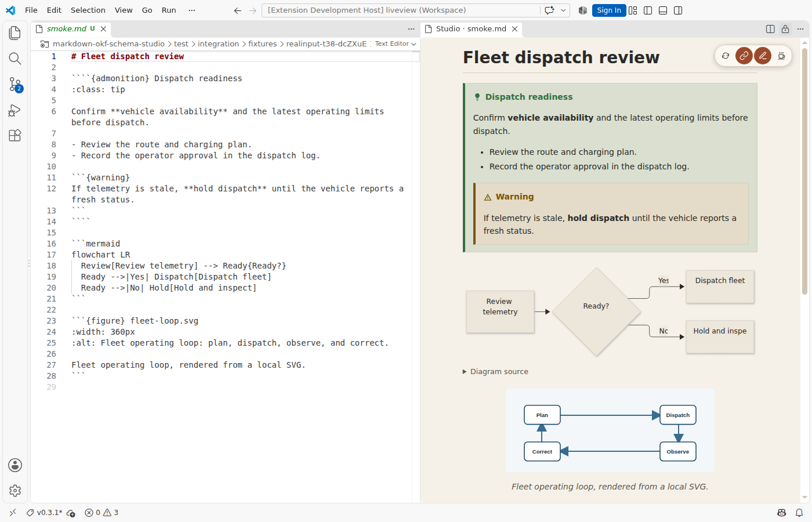Image resolution: width=812 pixels, height=522 pixels.
Task: Go back with the left arrow in title bar
Action: pyautogui.click(x=237, y=10)
